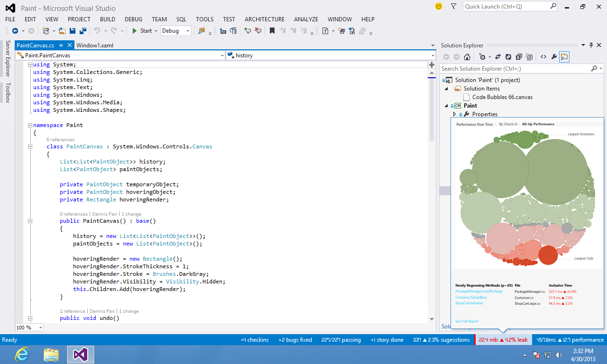Click the memory leak status bar indicator
Viewport: 607px width, 364px height.
click(x=503, y=340)
